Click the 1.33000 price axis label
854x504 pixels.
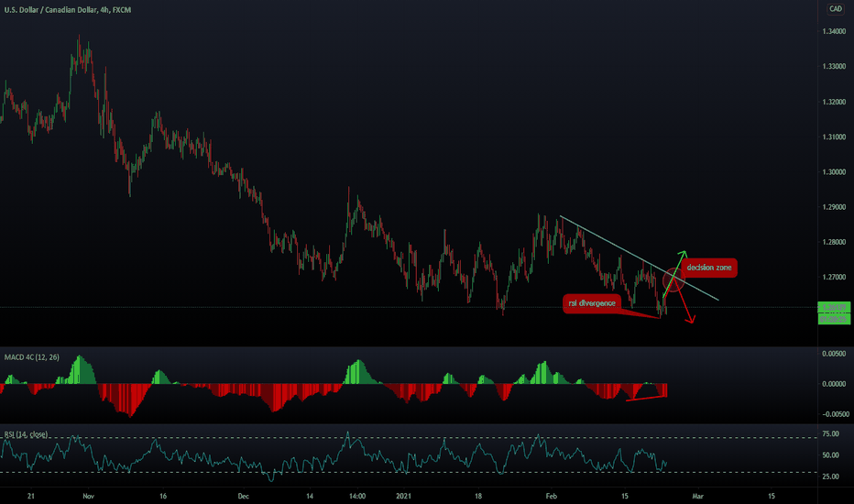[834, 67]
